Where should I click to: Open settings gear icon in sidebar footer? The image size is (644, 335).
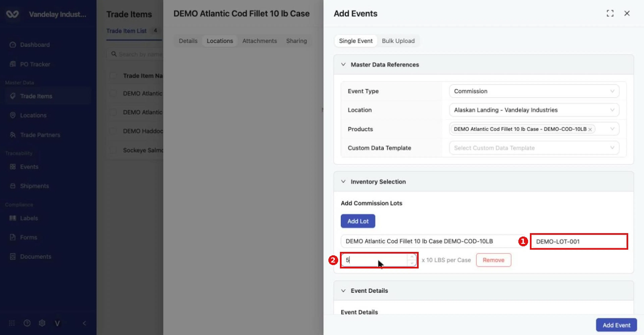pyautogui.click(x=42, y=323)
